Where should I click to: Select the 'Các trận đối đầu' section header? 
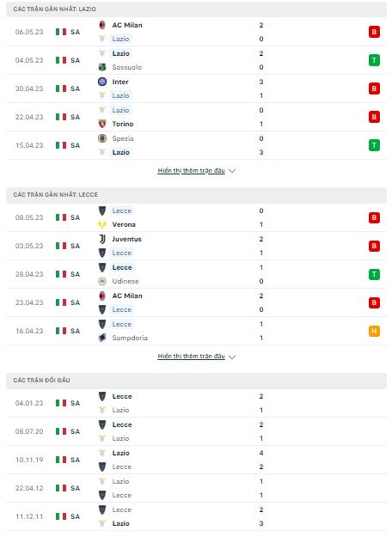(196, 381)
